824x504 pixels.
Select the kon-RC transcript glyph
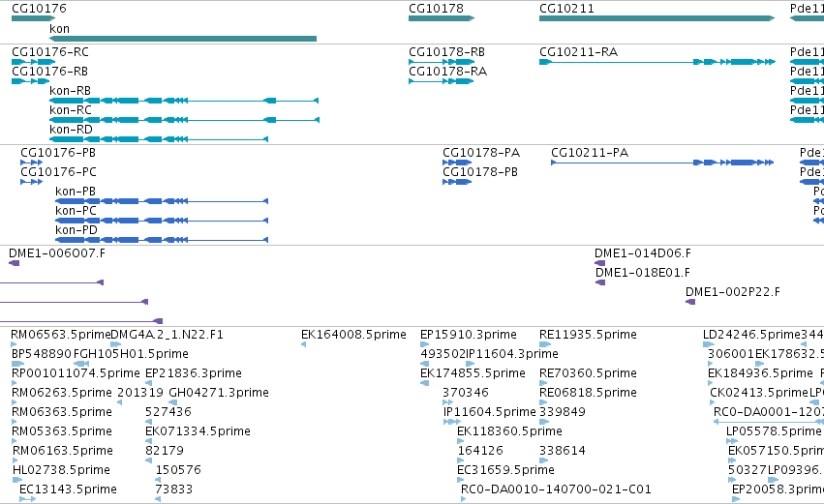(184, 120)
